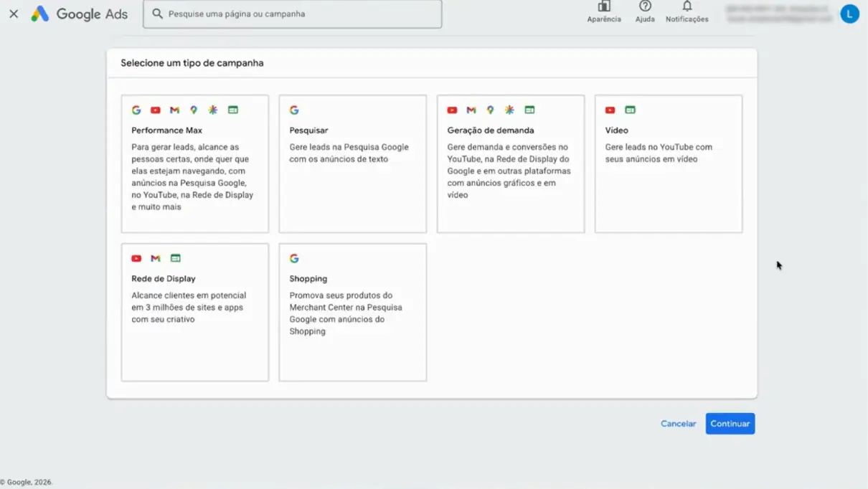Click the Performance Max description text
This screenshot has height=489, width=868.
click(192, 177)
